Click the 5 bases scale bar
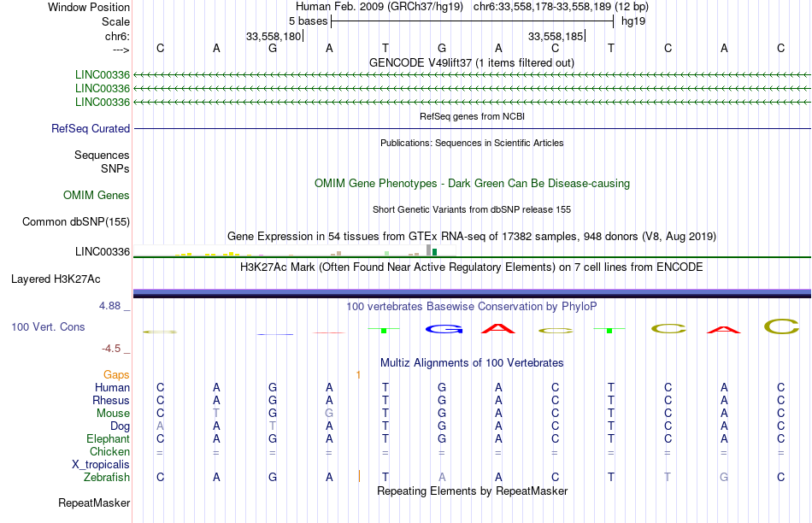Screen dimensions: 812x523 point(473,21)
